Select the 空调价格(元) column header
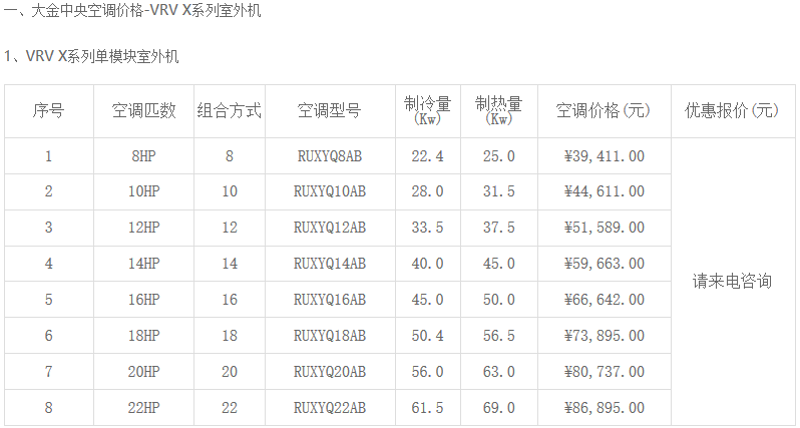 click(x=604, y=110)
